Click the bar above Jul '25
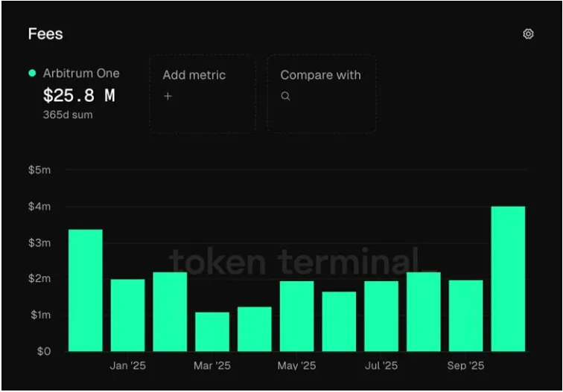 pos(381,315)
